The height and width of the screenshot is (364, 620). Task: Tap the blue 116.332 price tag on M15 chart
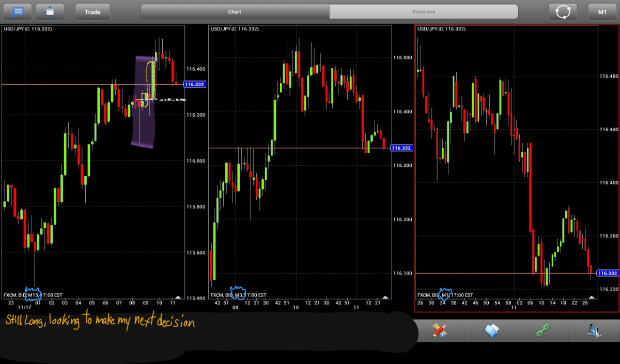(195, 84)
